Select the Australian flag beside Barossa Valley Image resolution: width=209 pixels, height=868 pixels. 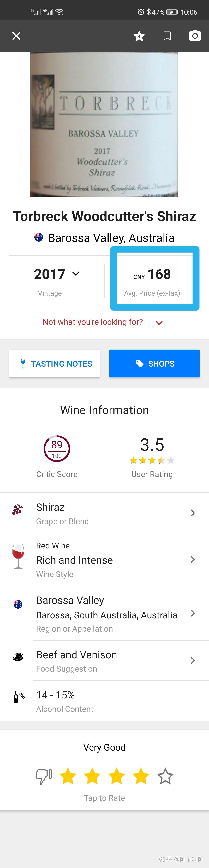18,604
